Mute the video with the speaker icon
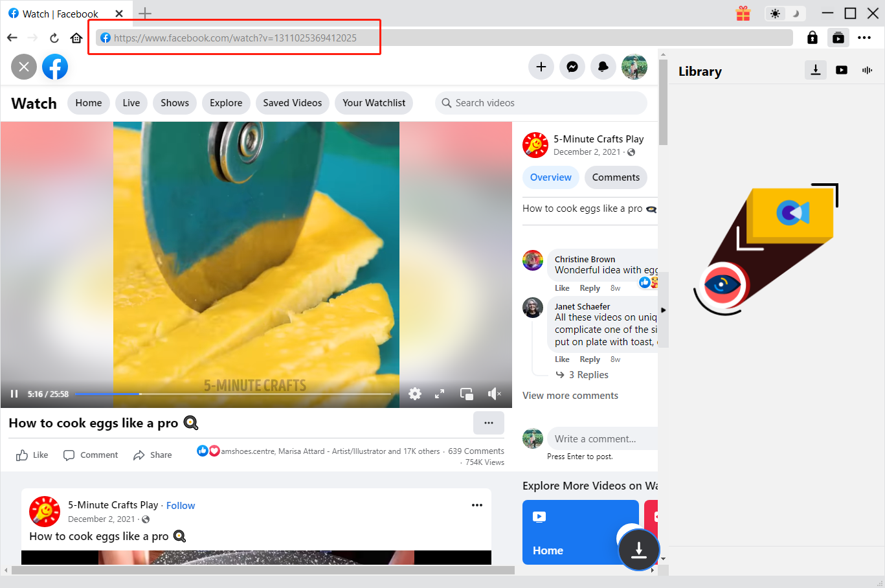The height and width of the screenshot is (588, 885). tap(494, 393)
